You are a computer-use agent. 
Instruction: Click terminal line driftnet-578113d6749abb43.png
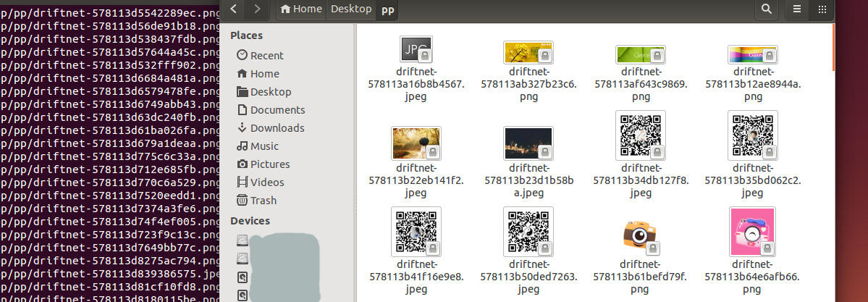pos(109,104)
